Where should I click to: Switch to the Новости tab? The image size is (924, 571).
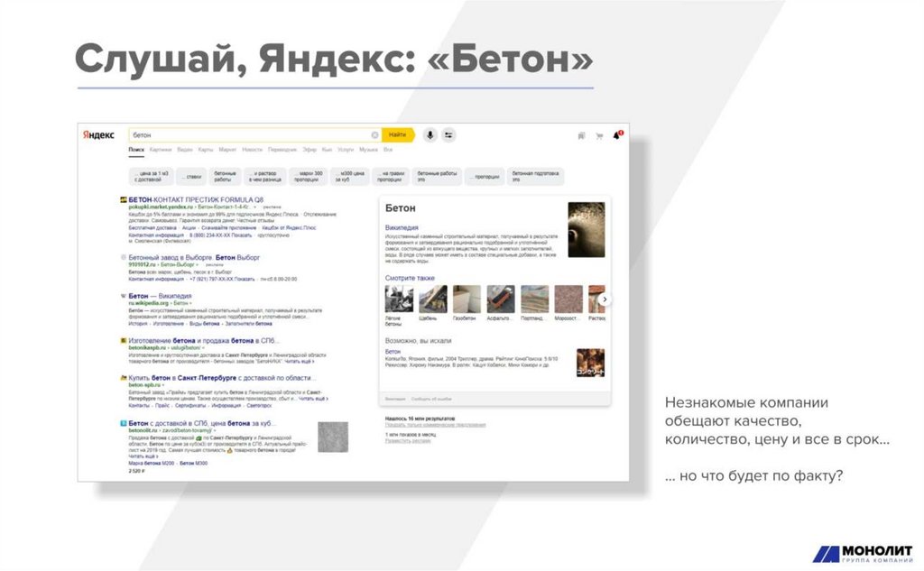[x=252, y=150]
